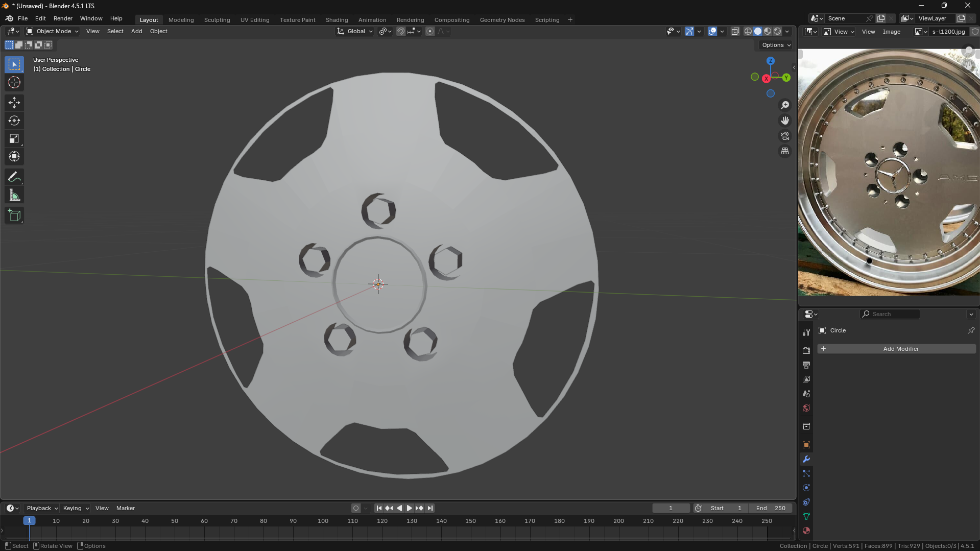Switch to material preview shading
The height and width of the screenshot is (551, 980).
point(768,31)
